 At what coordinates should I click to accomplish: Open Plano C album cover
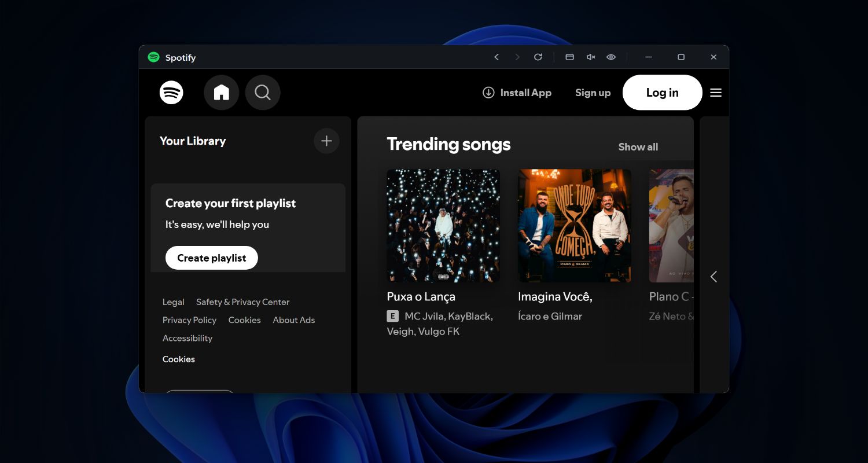671,226
